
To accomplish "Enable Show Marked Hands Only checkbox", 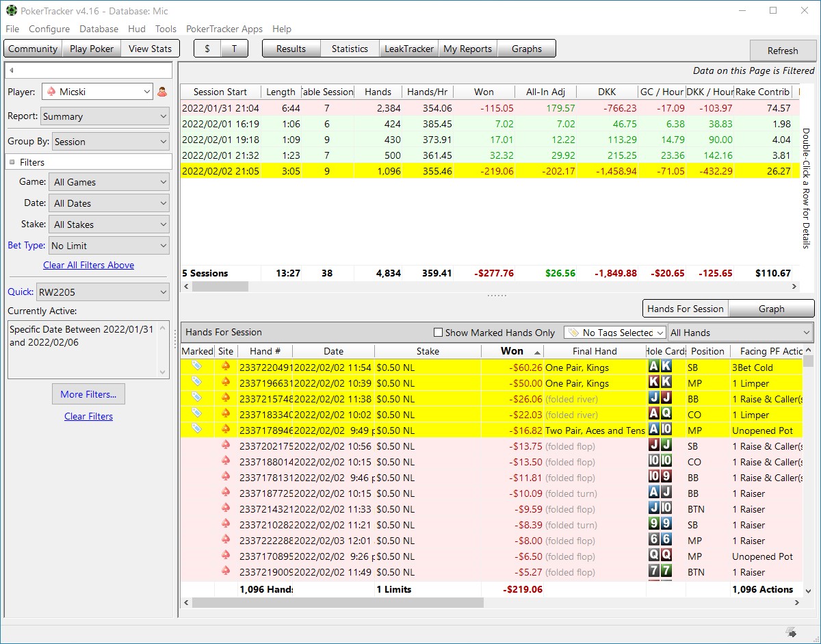I will (x=439, y=333).
